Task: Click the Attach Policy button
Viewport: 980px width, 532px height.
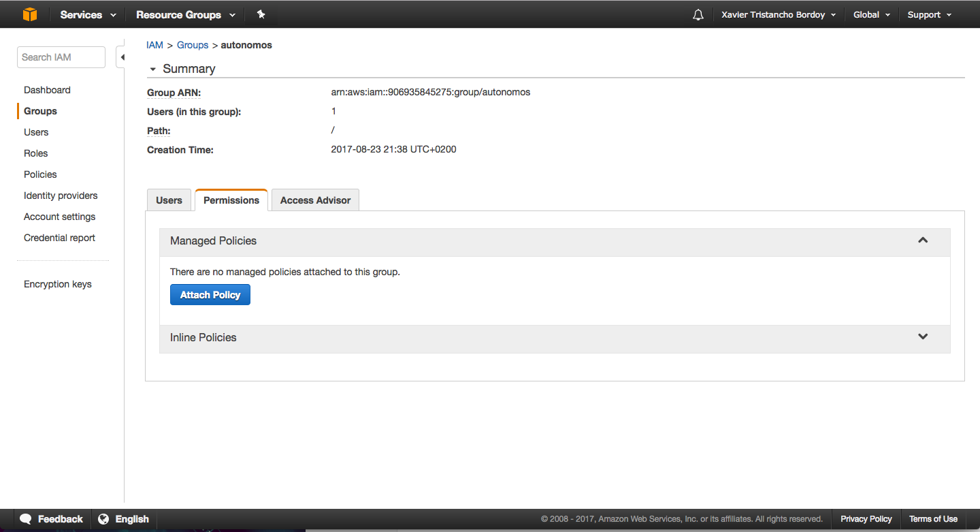Action: [x=210, y=295]
